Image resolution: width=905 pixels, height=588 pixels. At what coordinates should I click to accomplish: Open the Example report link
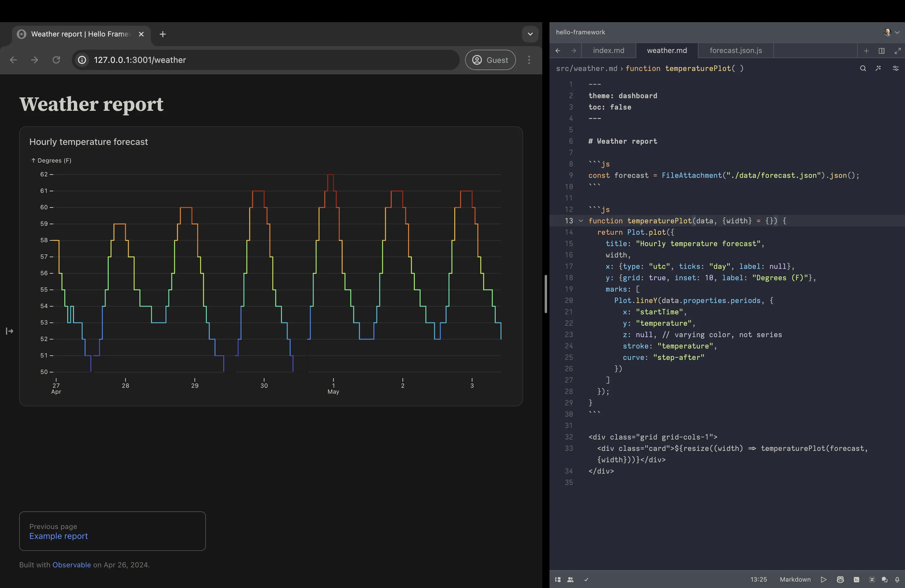(x=59, y=536)
